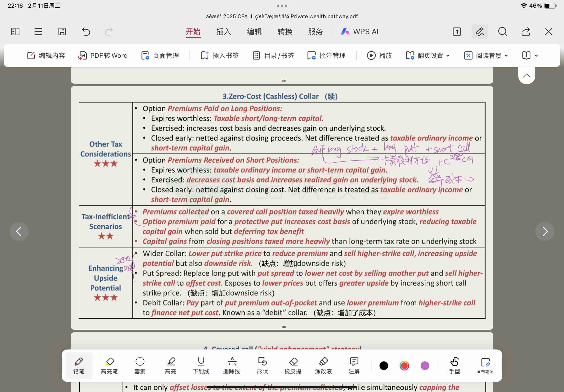
Task: Open the hamburger list menu
Action: [38, 32]
